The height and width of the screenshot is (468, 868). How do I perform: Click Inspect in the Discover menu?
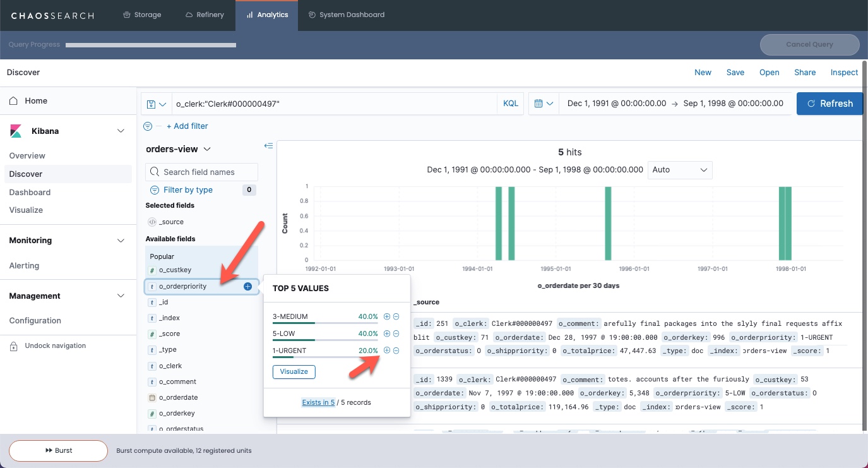pos(844,73)
